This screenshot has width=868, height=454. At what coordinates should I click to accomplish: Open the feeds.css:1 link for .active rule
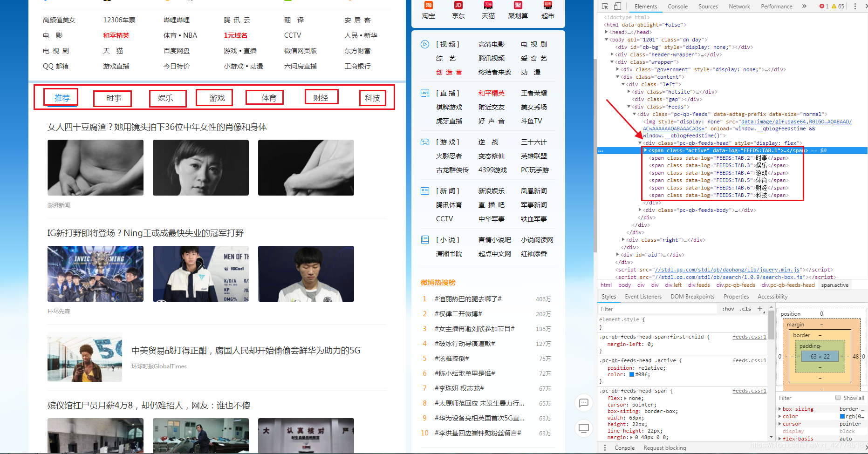(x=749, y=360)
